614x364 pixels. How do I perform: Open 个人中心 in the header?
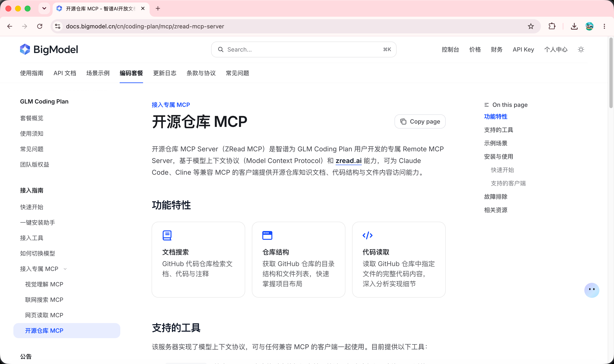click(x=556, y=49)
